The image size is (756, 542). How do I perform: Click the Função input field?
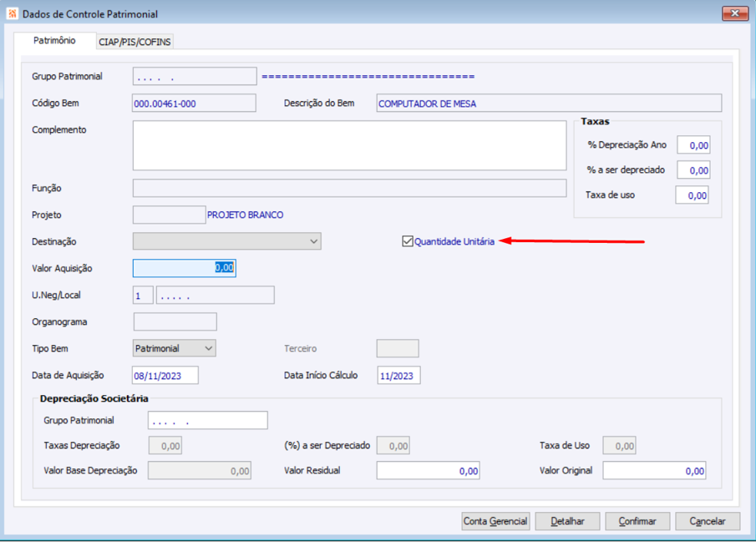[x=349, y=188]
